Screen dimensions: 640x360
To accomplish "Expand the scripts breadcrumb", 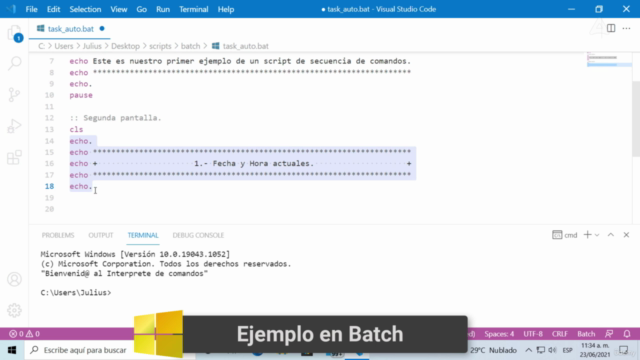I will pos(160,46).
